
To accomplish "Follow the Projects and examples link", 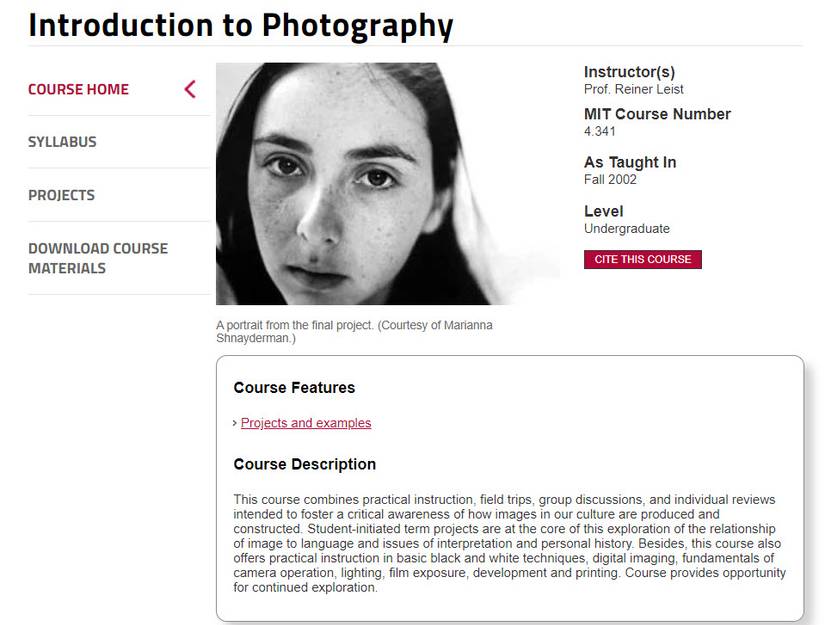I will [305, 422].
